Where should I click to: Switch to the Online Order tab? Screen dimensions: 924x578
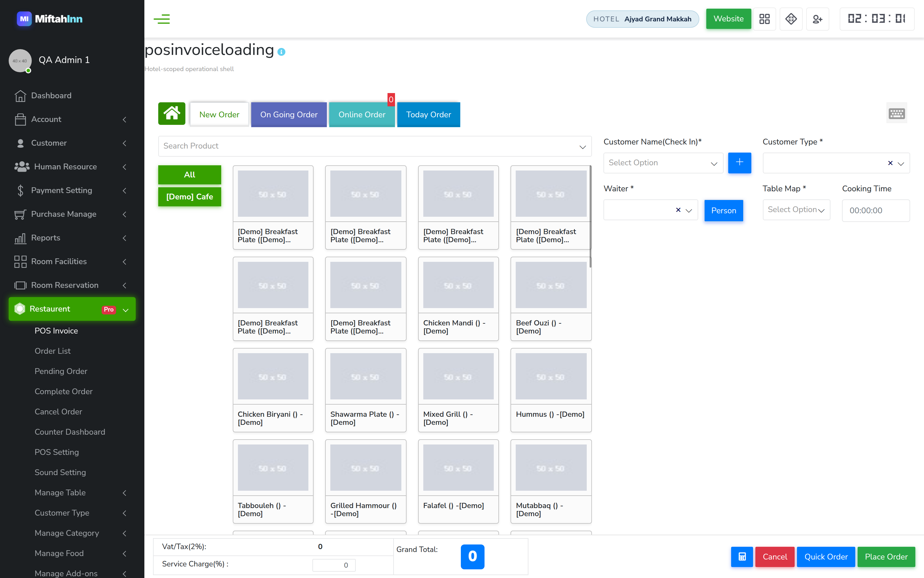[x=362, y=114]
